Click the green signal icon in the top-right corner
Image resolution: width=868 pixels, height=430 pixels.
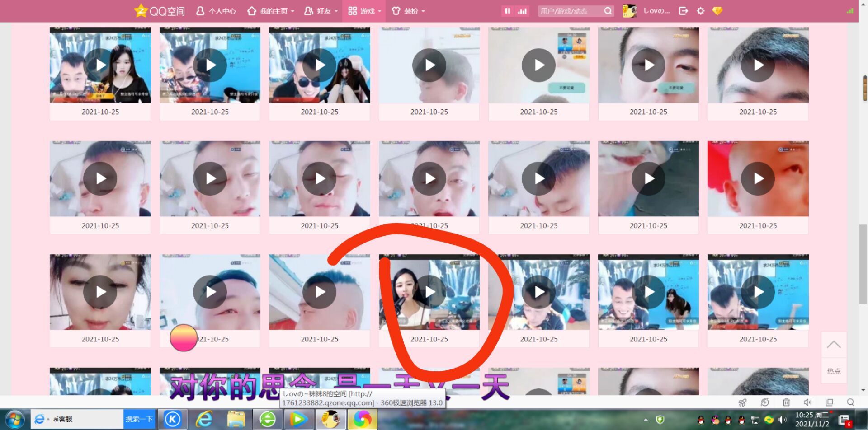coord(850,10)
